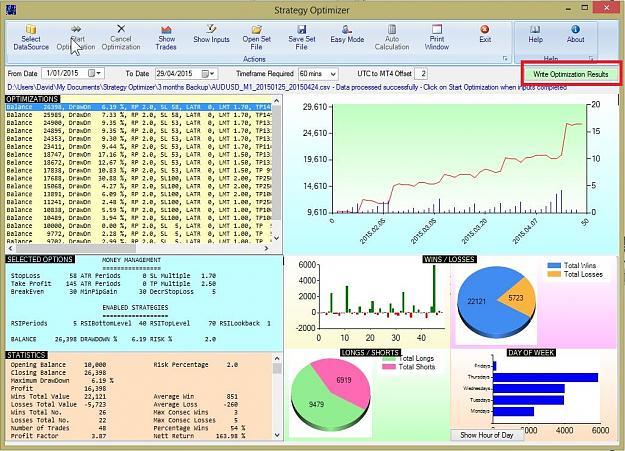
Task: Select optimization row with Balance 25985
Action: coord(138,115)
